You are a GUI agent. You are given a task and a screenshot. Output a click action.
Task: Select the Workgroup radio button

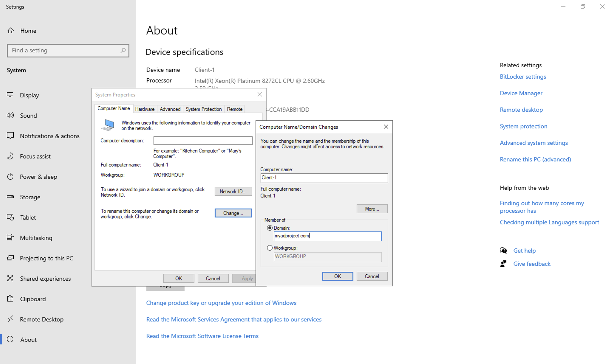[x=270, y=248]
